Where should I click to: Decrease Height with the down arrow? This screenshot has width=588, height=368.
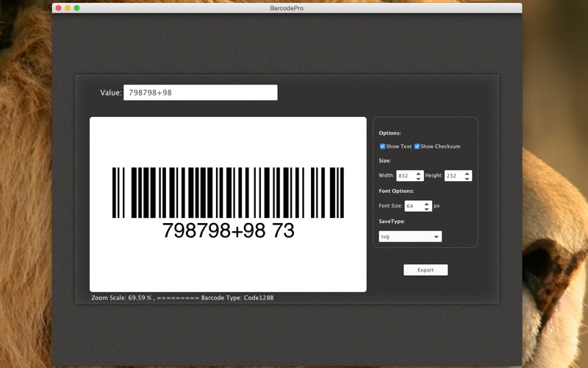(467, 178)
